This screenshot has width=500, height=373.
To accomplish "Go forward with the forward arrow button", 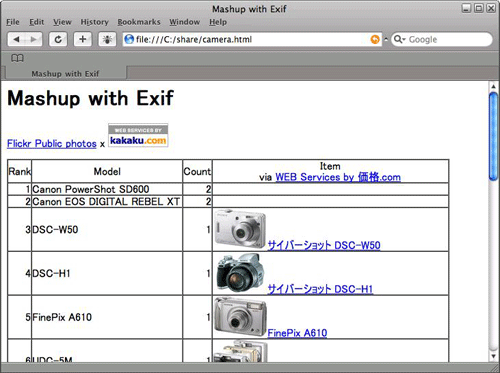I will click(34, 39).
